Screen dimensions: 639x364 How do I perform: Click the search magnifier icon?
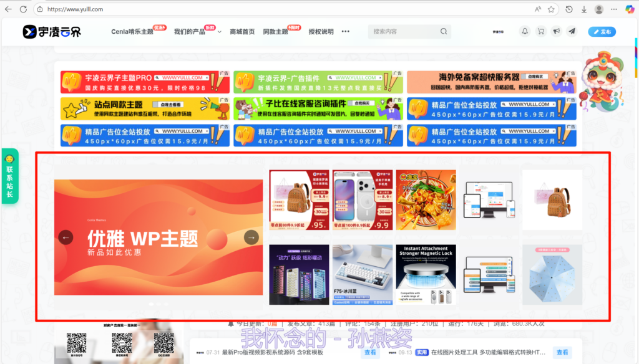[443, 31]
